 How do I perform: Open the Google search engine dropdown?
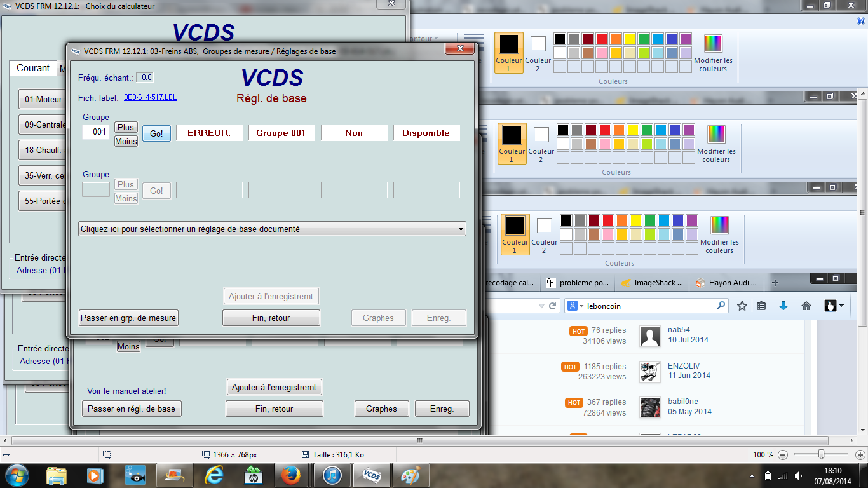(x=575, y=306)
